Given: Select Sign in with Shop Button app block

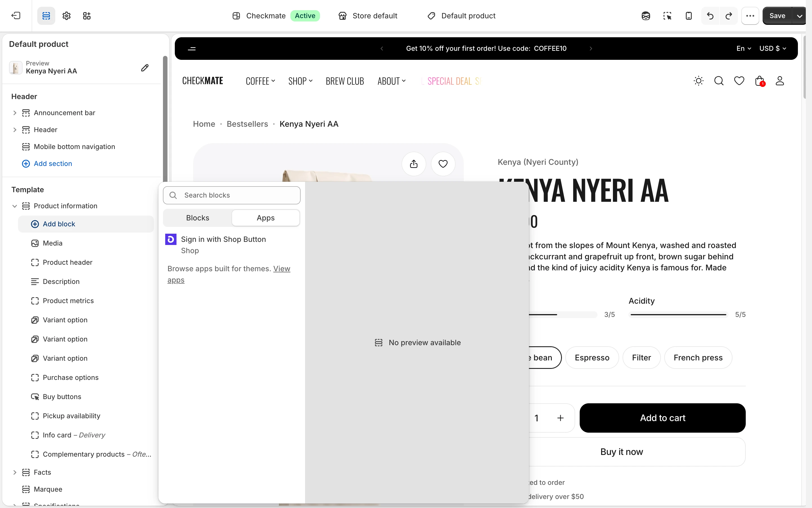Looking at the screenshot, I should [x=231, y=245].
